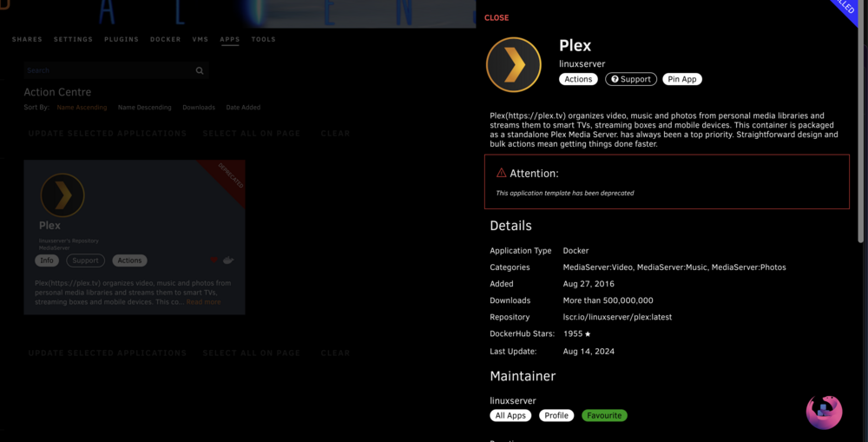This screenshot has height=442, width=868.
Task: Click the pink chat assistant avatar icon
Action: point(825,412)
